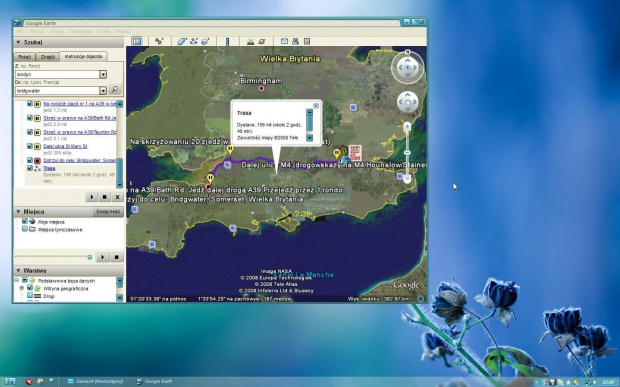Switch to the Znajdź tab
Image resolution: width=620 pixels, height=387 pixels.
[x=48, y=57]
